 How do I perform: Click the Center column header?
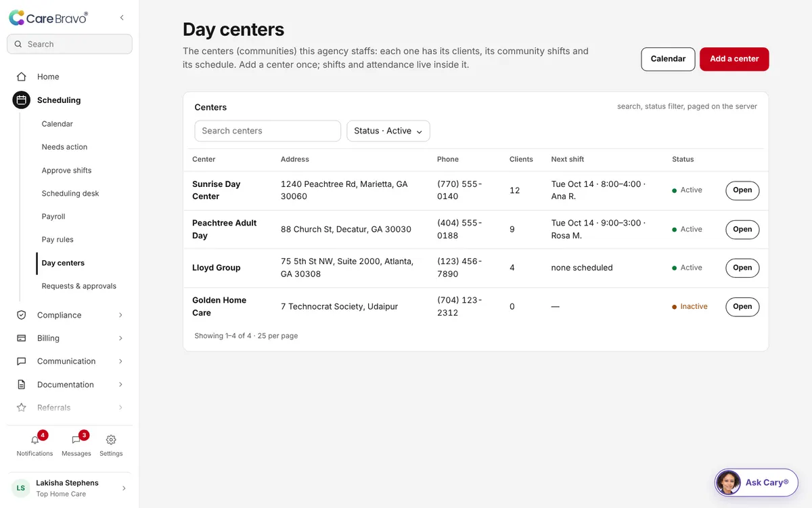pos(204,159)
